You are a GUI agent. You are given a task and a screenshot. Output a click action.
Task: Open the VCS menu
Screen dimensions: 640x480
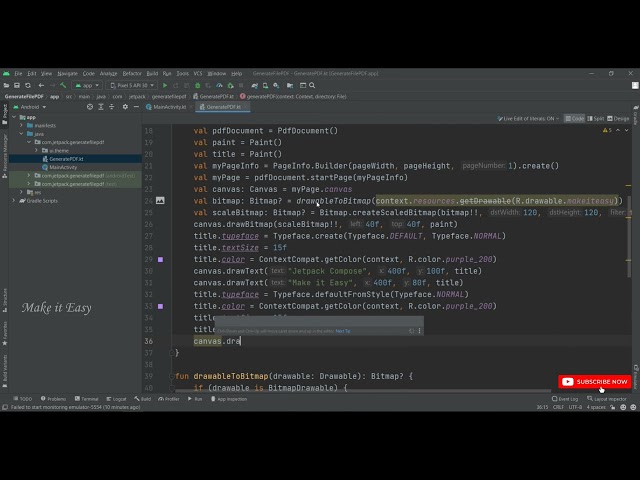198,73
